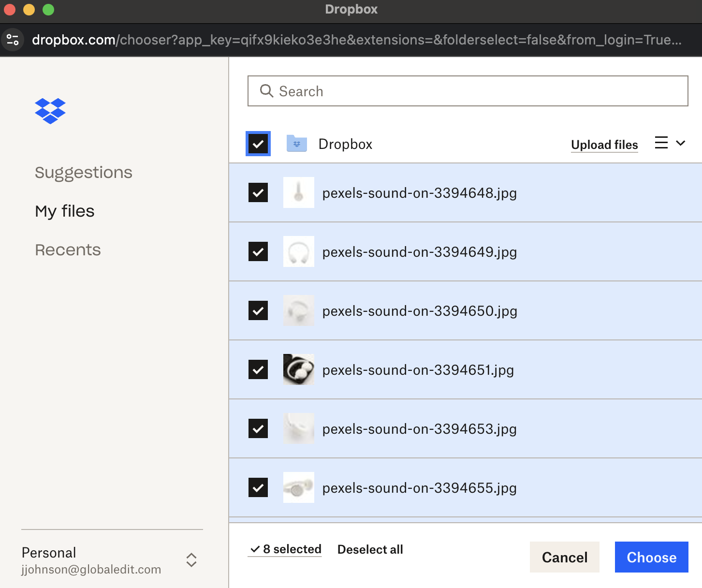Click the blue Choose button
The width and height of the screenshot is (702, 588).
coord(652,557)
